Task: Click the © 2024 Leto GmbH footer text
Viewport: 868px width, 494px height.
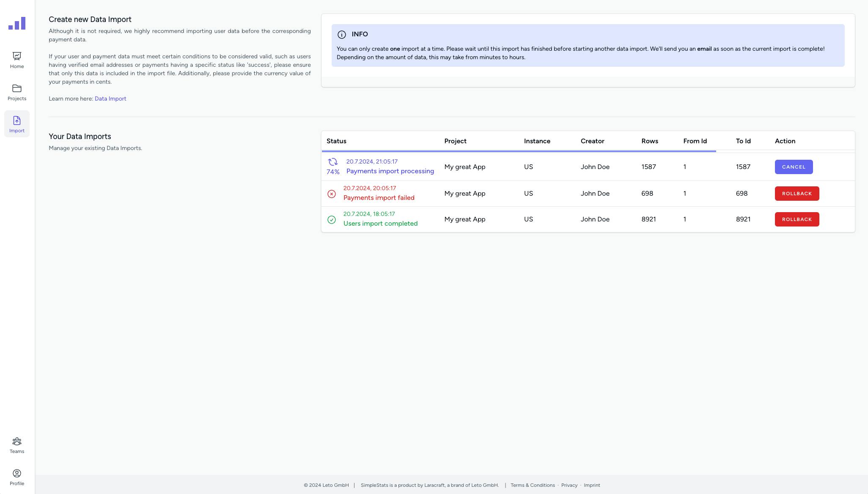Action: (x=326, y=485)
